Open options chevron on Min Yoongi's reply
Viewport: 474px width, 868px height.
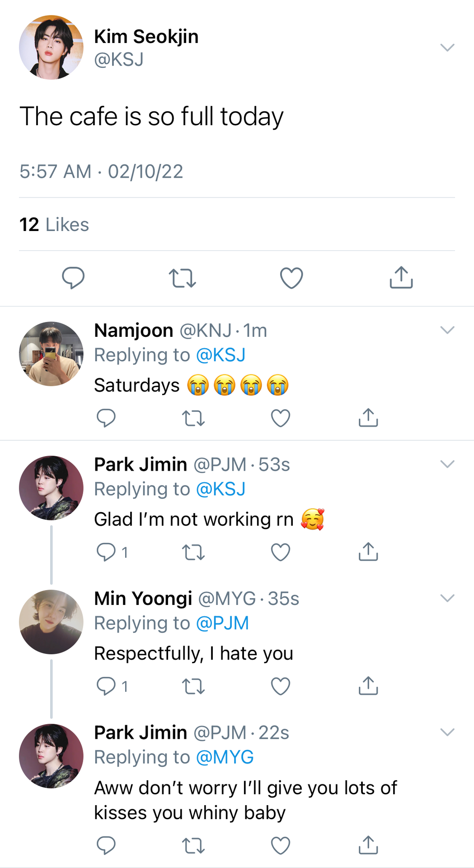pos(447,598)
